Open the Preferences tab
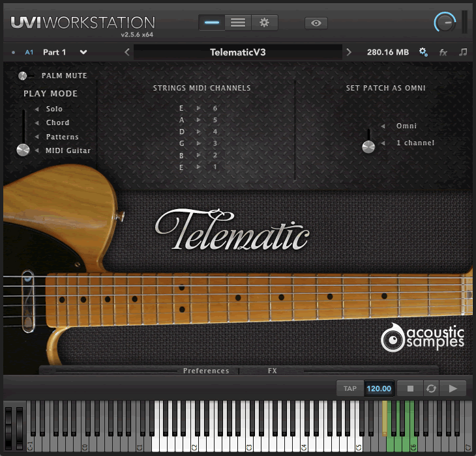Screen dimensions: 476x456 tap(206, 371)
